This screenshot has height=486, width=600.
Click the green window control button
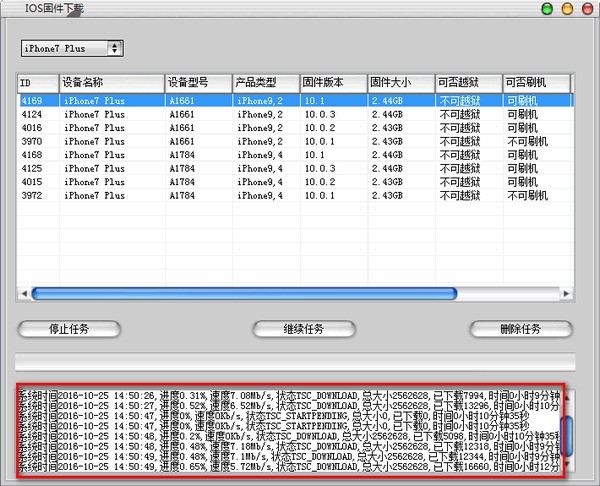coord(547,9)
